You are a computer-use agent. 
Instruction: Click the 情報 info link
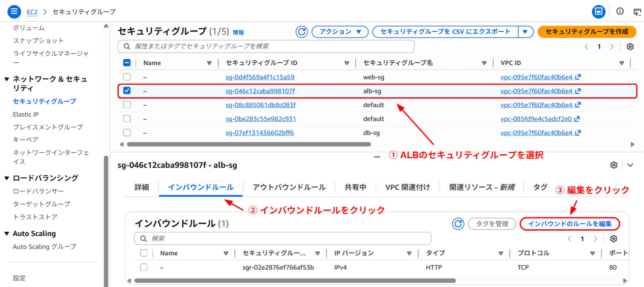pos(238,33)
